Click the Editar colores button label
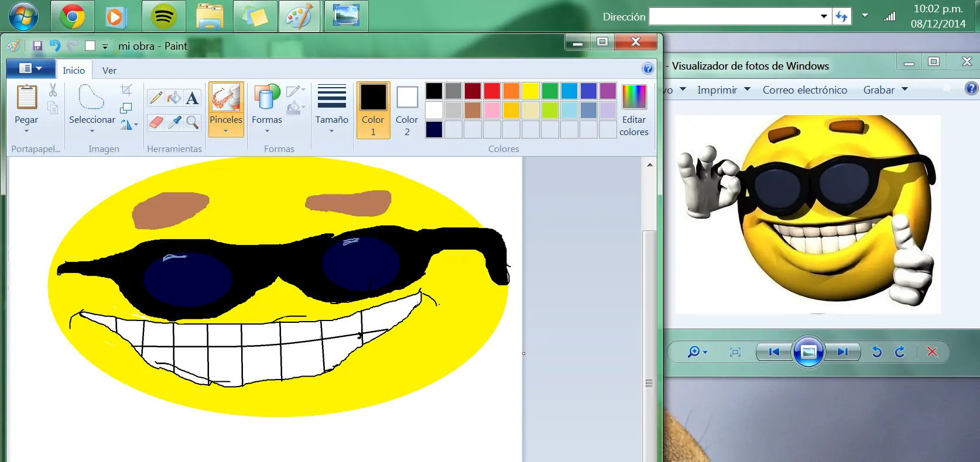Viewport: 980px width, 462px height. click(634, 126)
